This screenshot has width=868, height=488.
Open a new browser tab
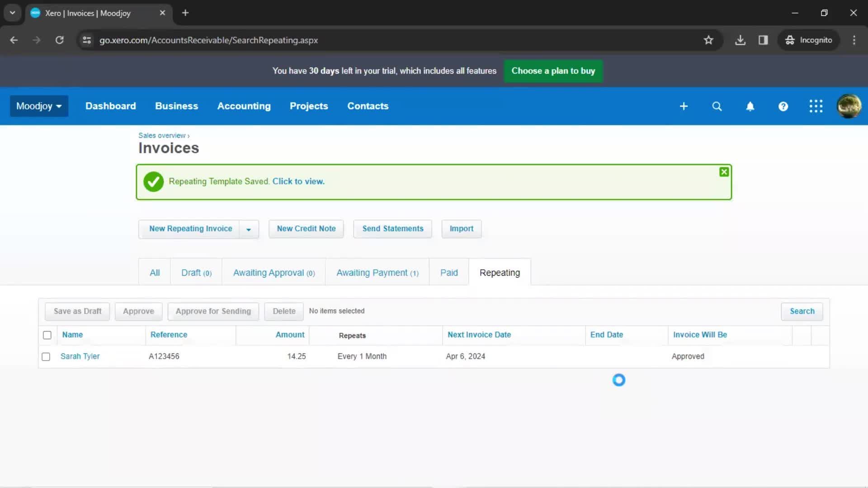point(185,13)
